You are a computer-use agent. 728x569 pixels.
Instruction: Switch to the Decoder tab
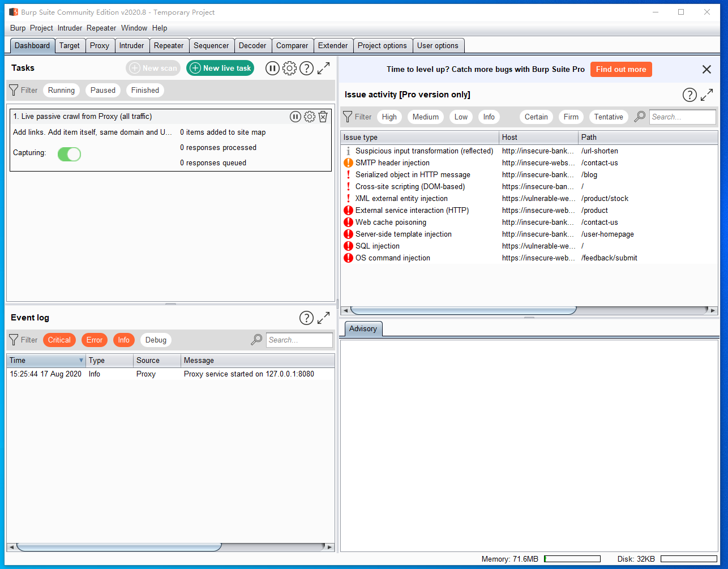click(x=252, y=46)
